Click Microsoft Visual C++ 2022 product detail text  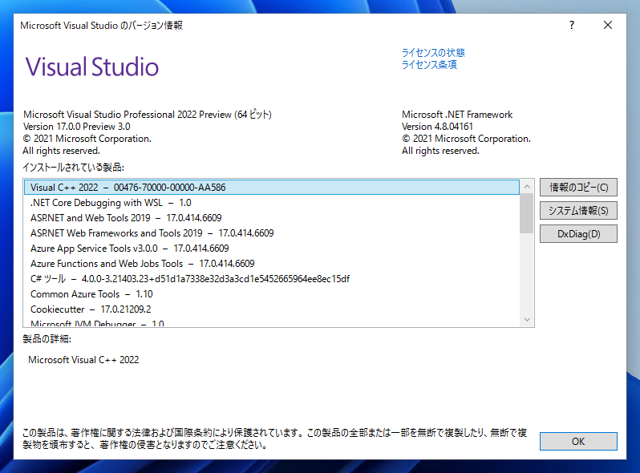coord(84,360)
